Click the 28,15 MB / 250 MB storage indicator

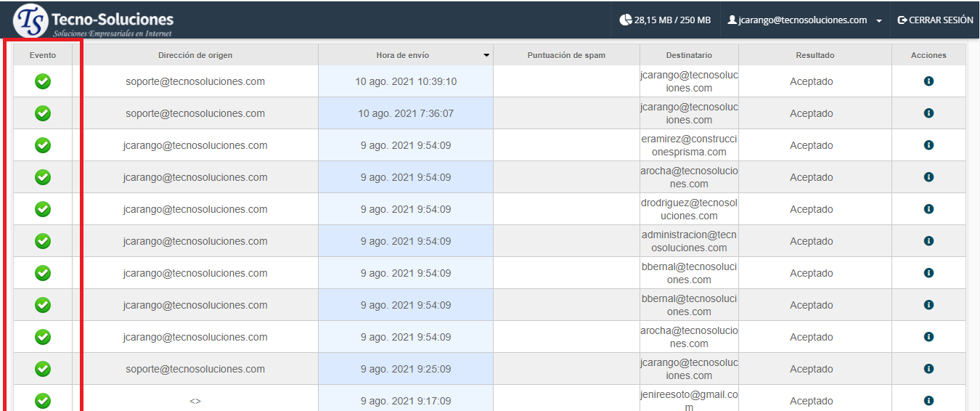671,20
